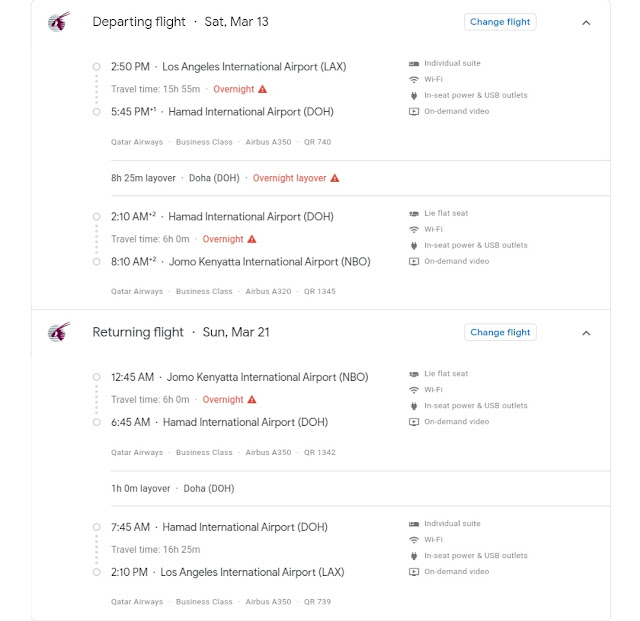
Task: Click On-demand video icon for flight QR 740
Action: point(414,112)
